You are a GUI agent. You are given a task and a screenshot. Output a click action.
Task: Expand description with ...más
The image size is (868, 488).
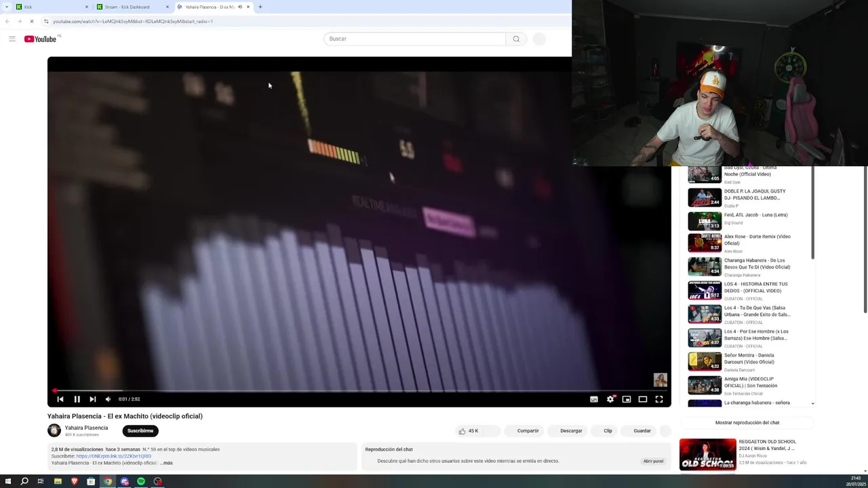pos(166,463)
